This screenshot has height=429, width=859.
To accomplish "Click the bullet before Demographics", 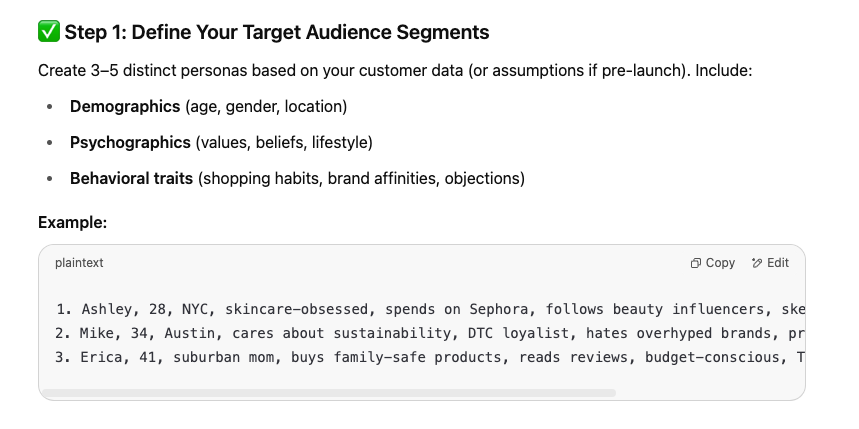I will pyautogui.click(x=50, y=107).
